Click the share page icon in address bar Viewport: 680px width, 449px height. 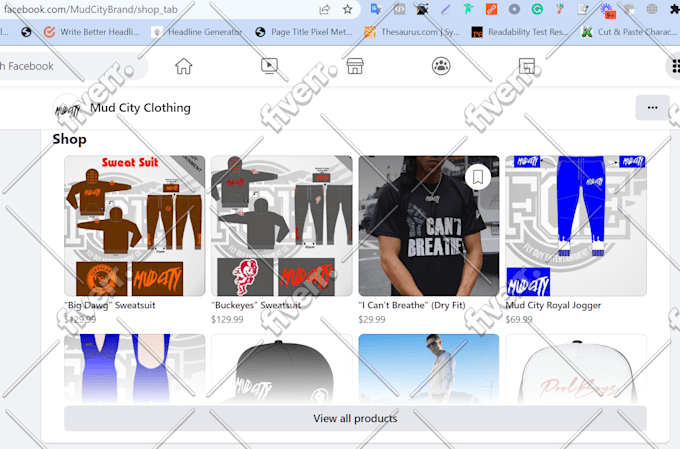click(324, 10)
